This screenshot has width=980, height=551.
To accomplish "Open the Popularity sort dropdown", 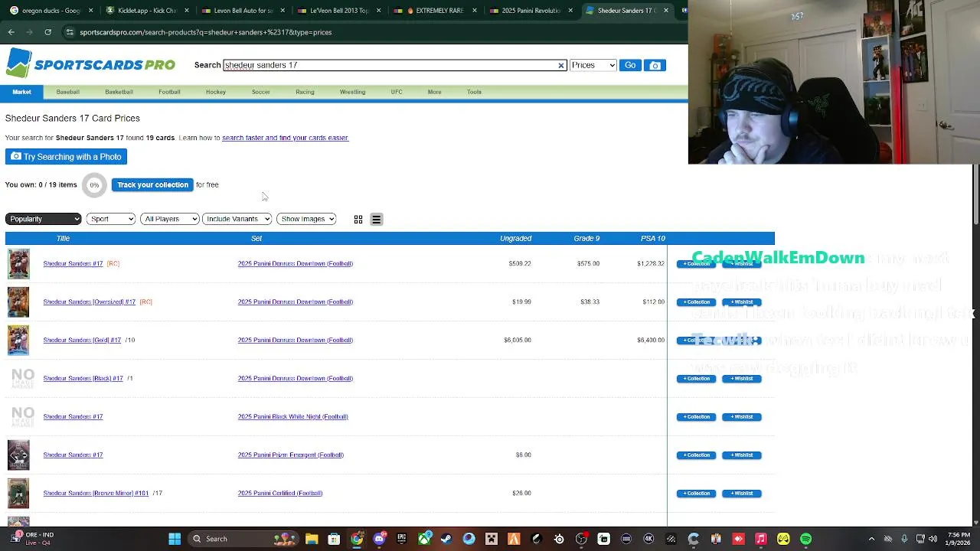I will click(x=43, y=219).
